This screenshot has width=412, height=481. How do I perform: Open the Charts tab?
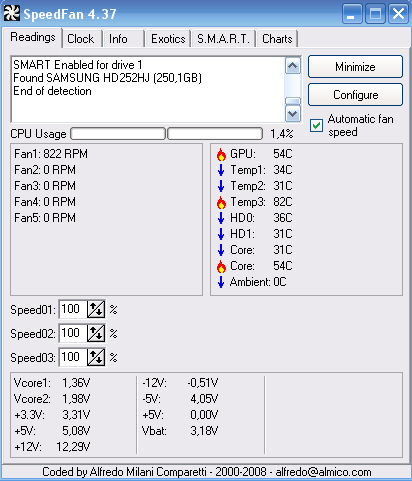coord(277,39)
